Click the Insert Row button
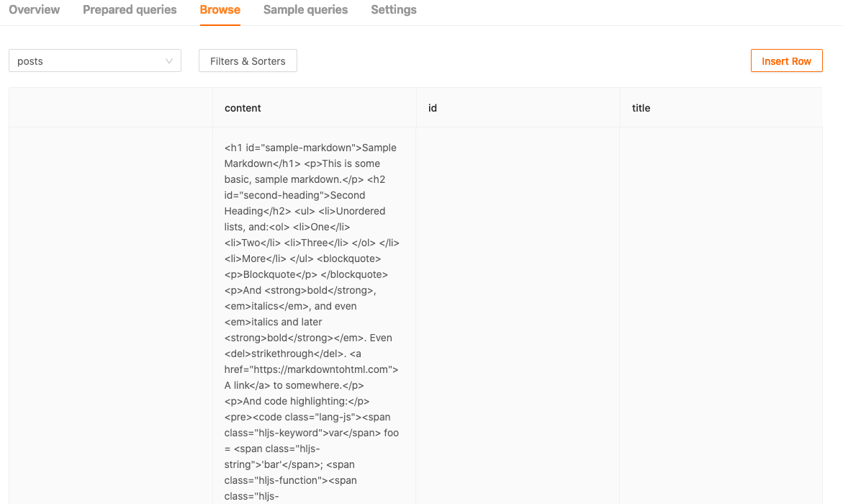 coord(786,60)
